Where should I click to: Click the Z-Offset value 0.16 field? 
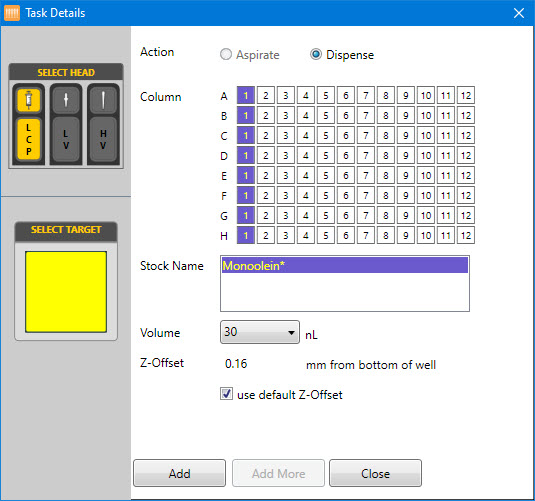coord(236,364)
